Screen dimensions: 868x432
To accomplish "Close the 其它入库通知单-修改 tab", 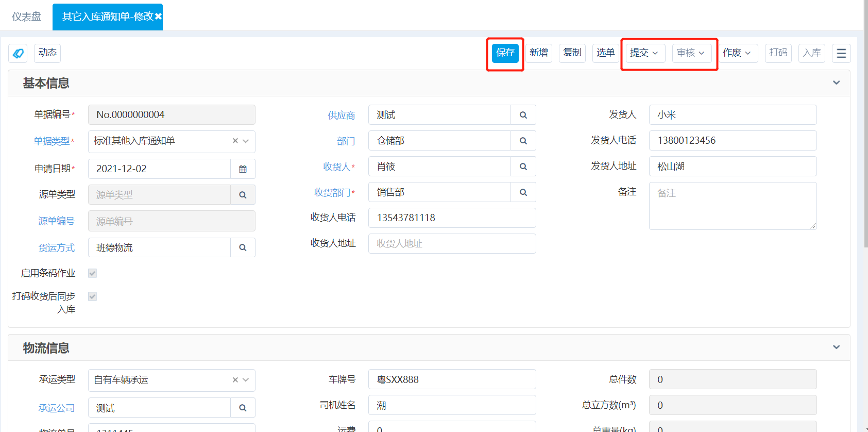I will (x=158, y=16).
